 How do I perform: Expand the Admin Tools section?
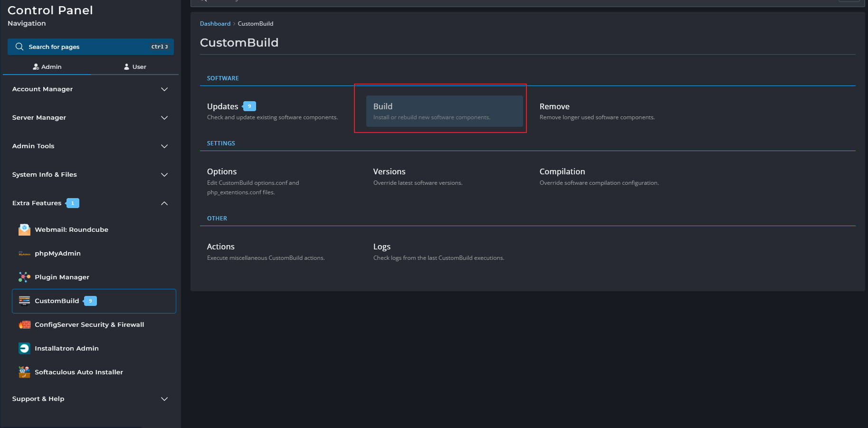(90, 146)
